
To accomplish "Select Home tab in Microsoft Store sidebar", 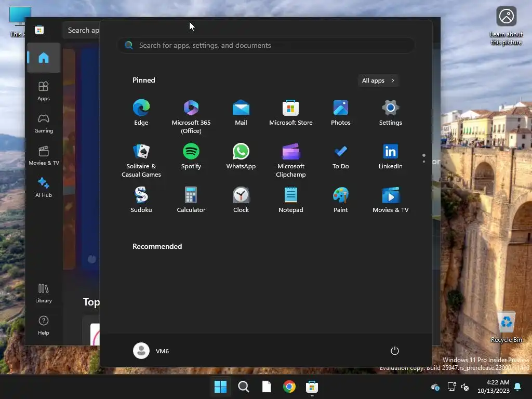I will tap(44, 58).
